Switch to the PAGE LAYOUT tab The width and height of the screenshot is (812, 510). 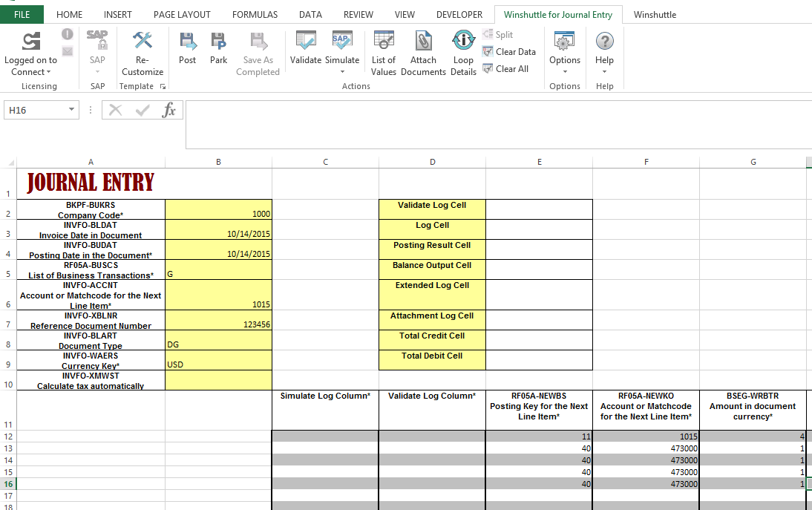click(x=182, y=15)
